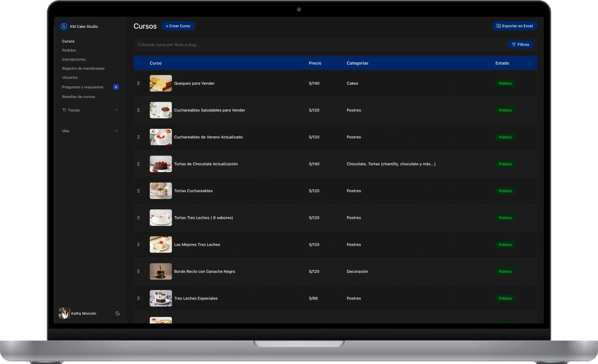Image resolution: width=598 pixels, height=364 pixels.
Task: Open the Borde Recto con Ganache Negro thumbnail
Action: coord(161,271)
